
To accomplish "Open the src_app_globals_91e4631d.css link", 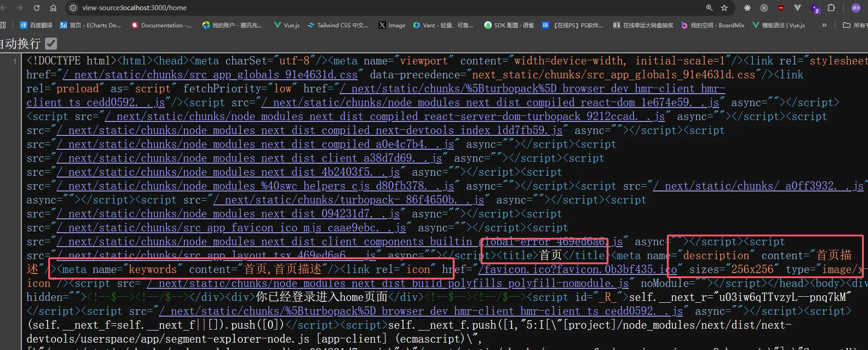I will (210, 75).
